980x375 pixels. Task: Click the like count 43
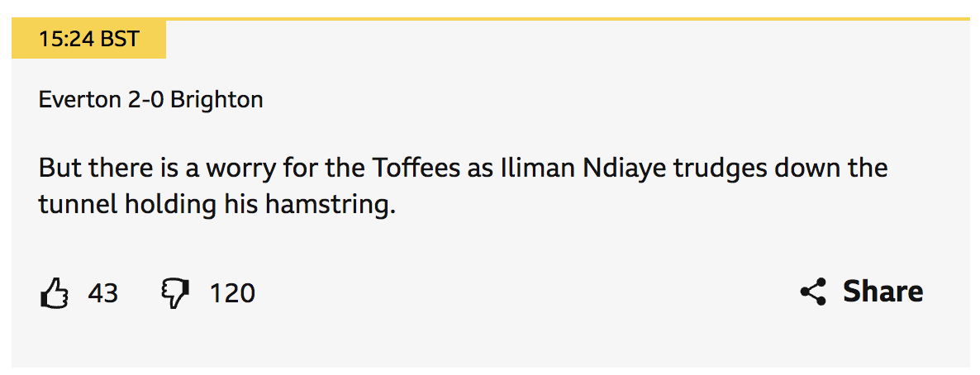click(x=103, y=293)
